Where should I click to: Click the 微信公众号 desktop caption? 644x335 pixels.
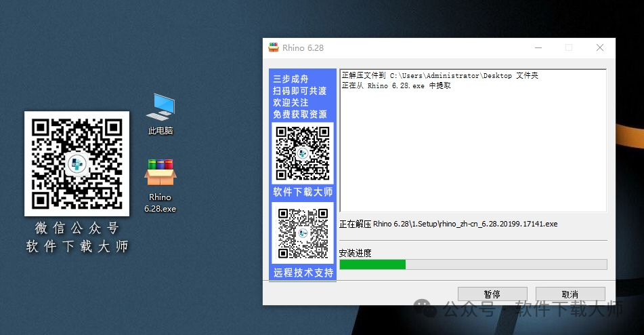(77, 228)
